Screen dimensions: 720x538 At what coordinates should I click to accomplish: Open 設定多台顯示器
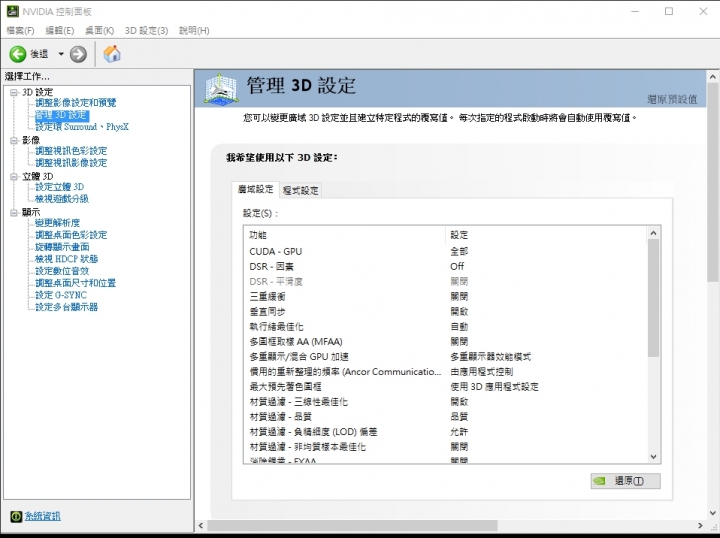click(x=67, y=307)
